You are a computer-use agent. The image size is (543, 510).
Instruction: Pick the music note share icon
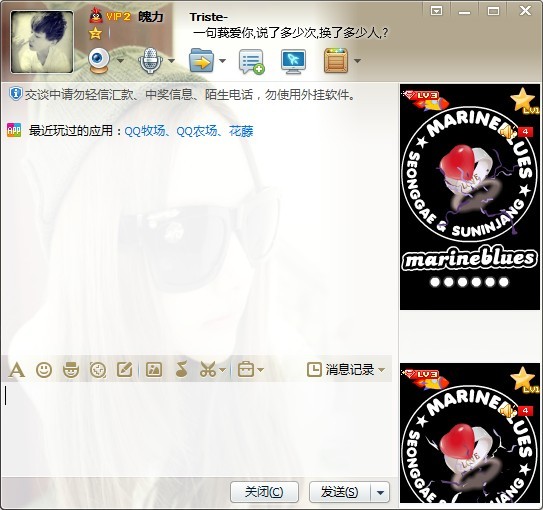181,369
